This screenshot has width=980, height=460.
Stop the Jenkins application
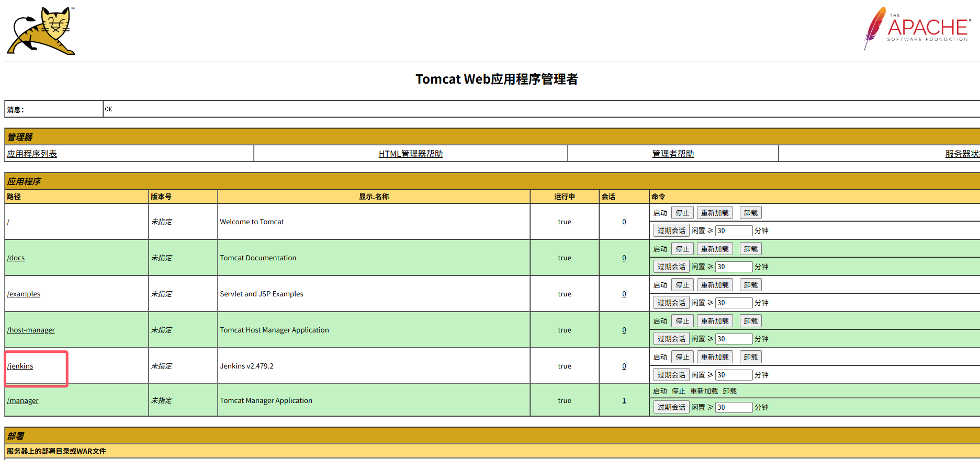pos(682,357)
